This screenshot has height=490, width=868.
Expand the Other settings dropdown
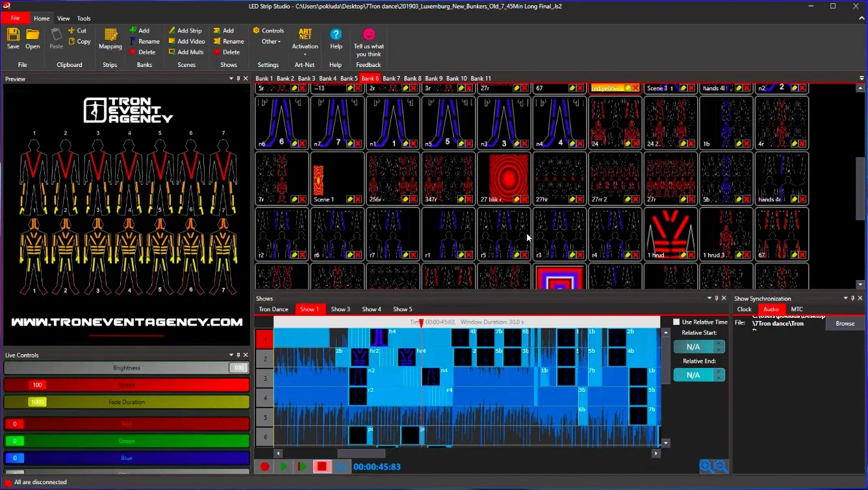pos(271,42)
